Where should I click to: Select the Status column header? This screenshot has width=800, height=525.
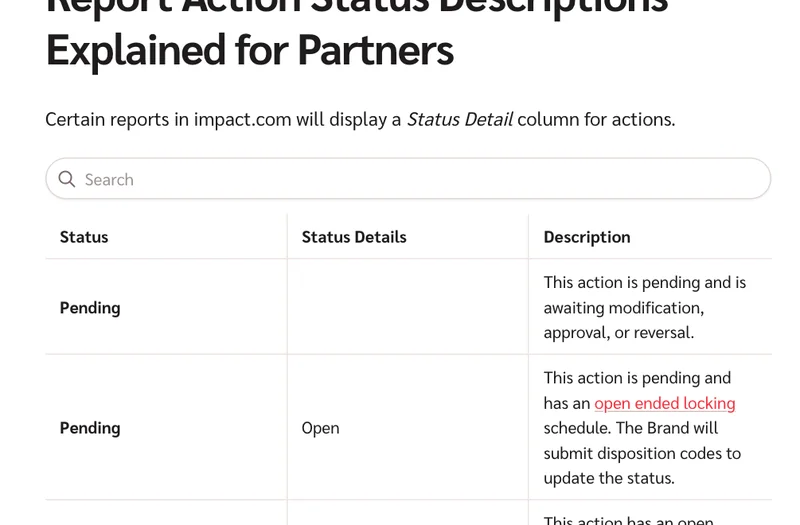84,237
